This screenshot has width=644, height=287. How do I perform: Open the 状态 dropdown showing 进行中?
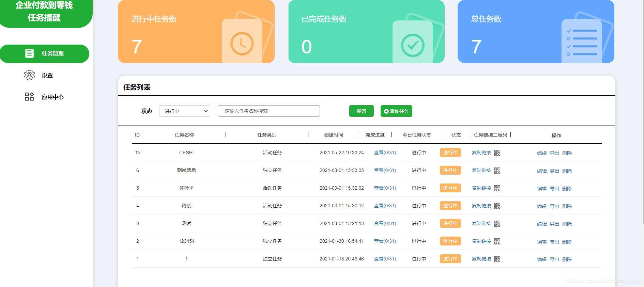point(185,111)
